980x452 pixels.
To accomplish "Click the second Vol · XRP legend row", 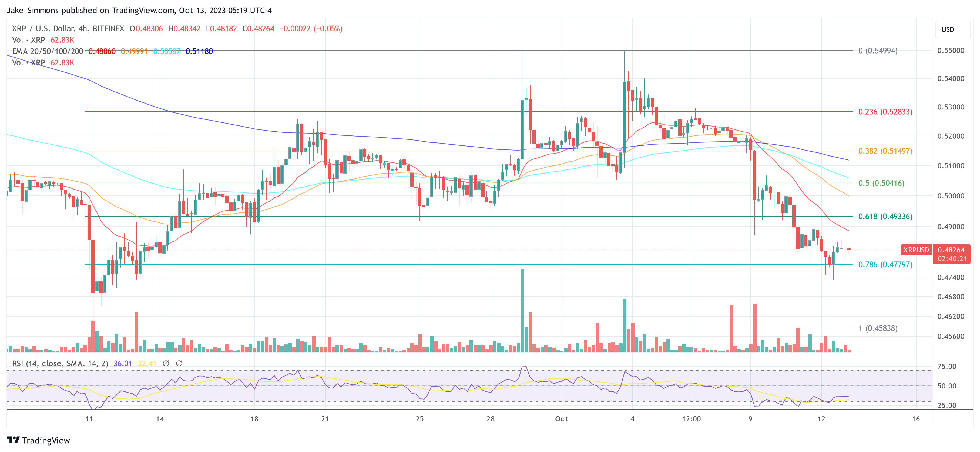I will 43,62.
